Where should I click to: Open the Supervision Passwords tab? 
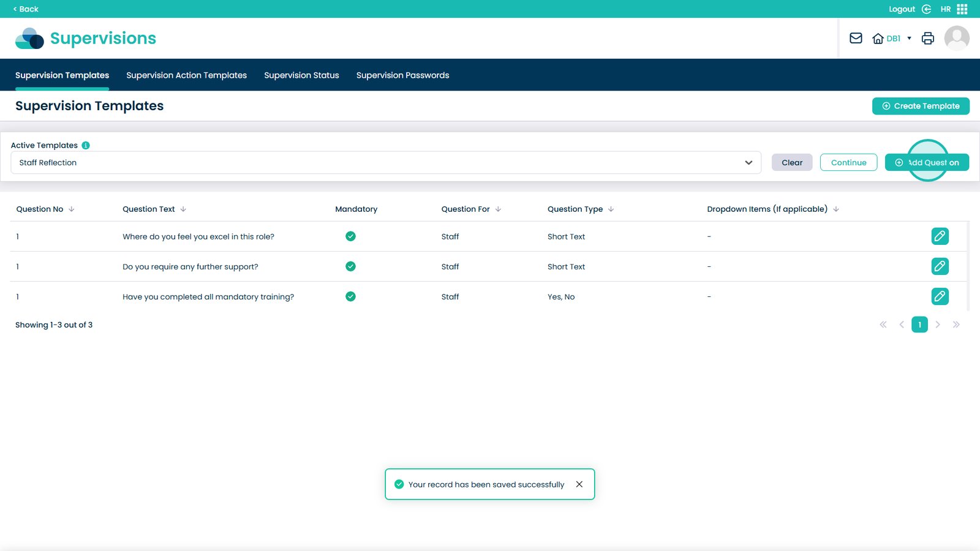point(402,75)
